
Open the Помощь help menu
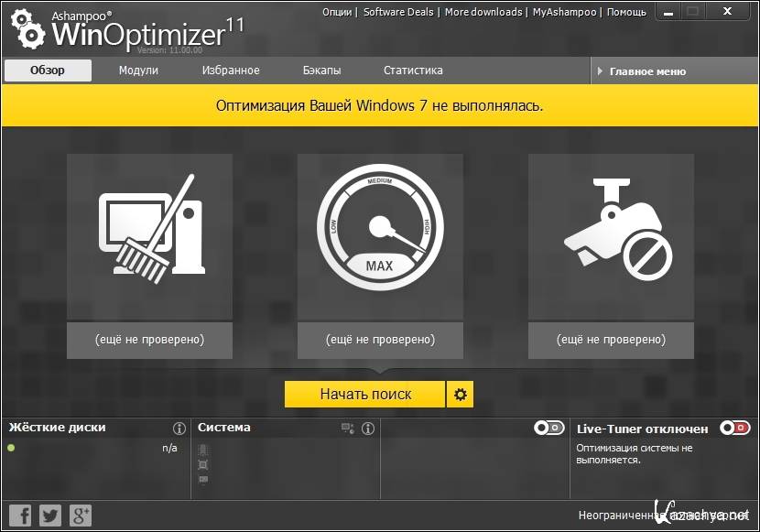point(626,12)
